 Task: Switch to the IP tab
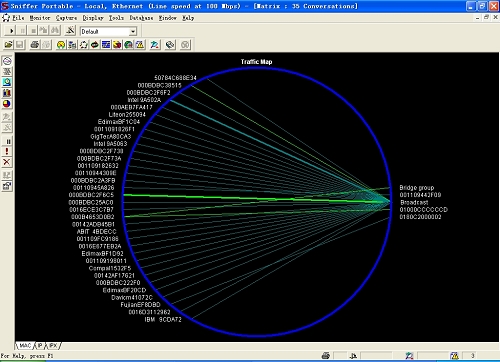click(40, 346)
